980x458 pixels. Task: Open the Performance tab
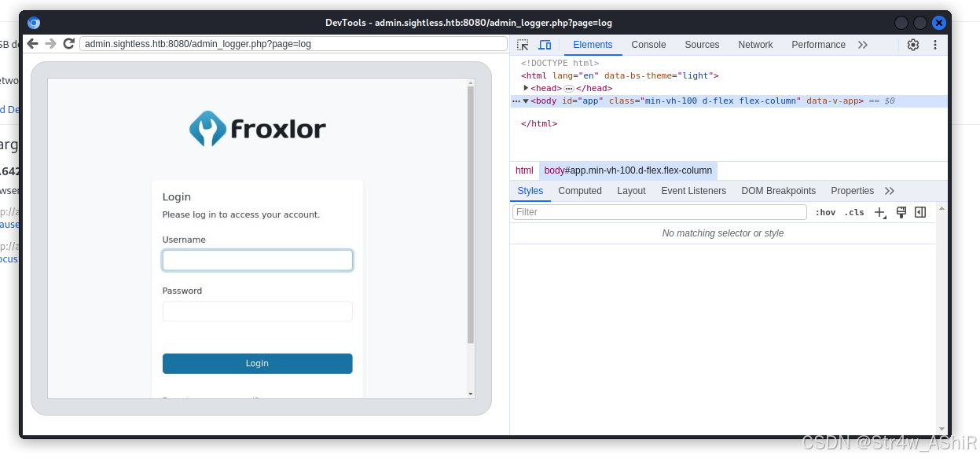[818, 45]
